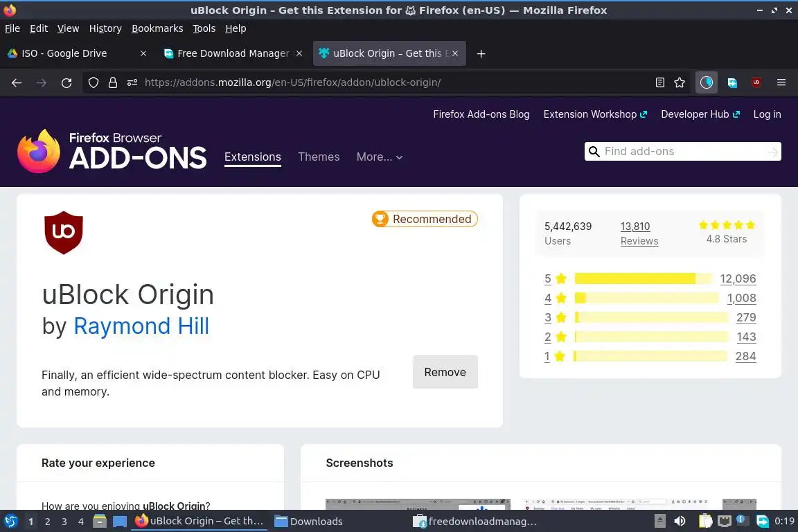Image resolution: width=798 pixels, height=532 pixels.
Task: Open the 13,810 Reviews link
Action: pyautogui.click(x=639, y=233)
